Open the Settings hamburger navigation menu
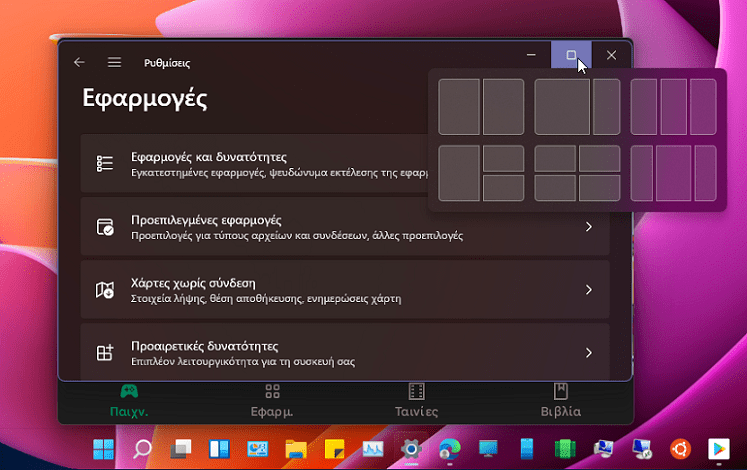The image size is (747, 470). [x=114, y=62]
